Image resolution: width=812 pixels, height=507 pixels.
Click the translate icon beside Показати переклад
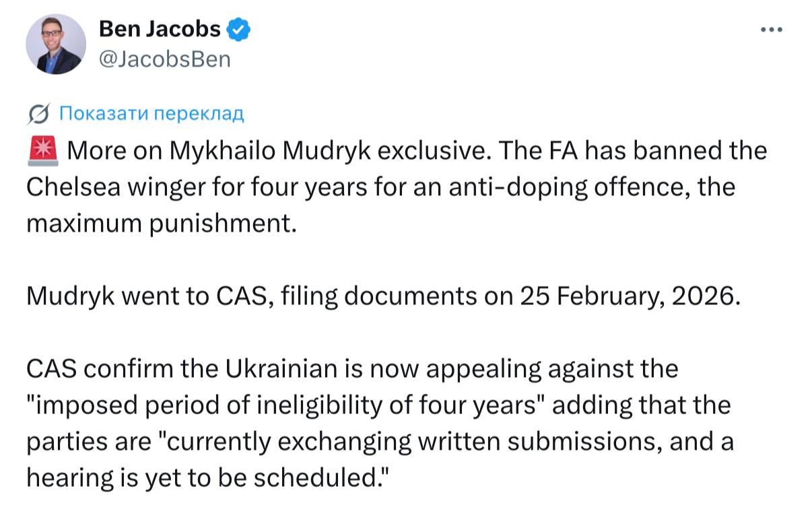point(39,114)
